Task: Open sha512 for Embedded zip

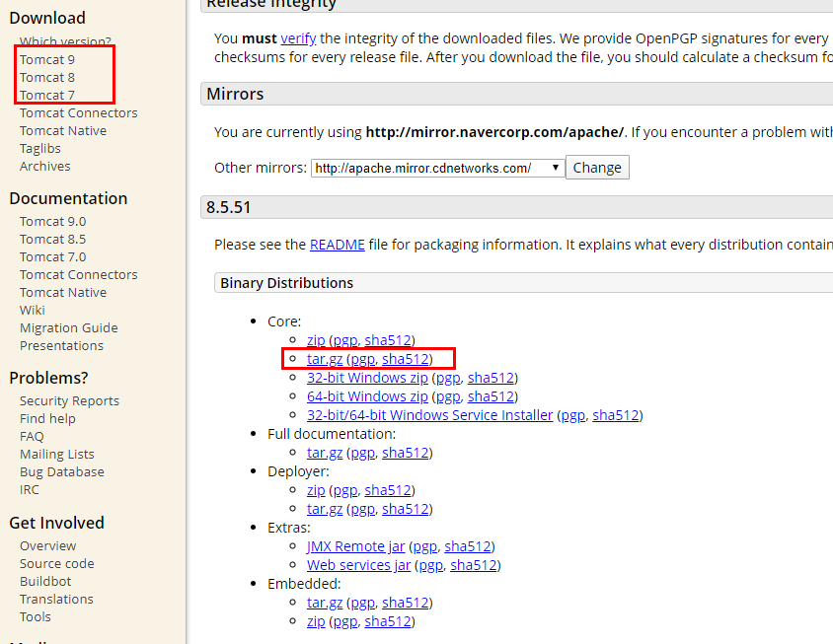Action: [388, 621]
